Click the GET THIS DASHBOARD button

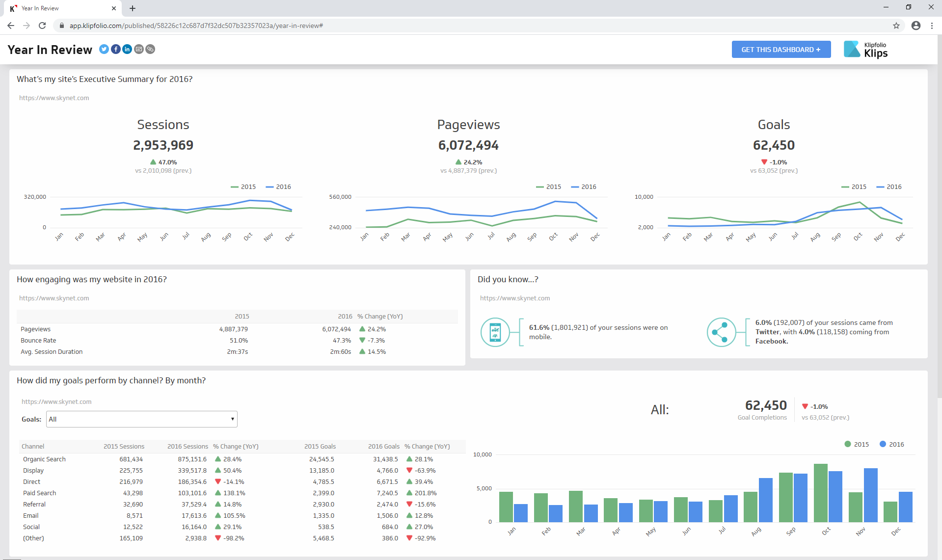pyautogui.click(x=781, y=49)
